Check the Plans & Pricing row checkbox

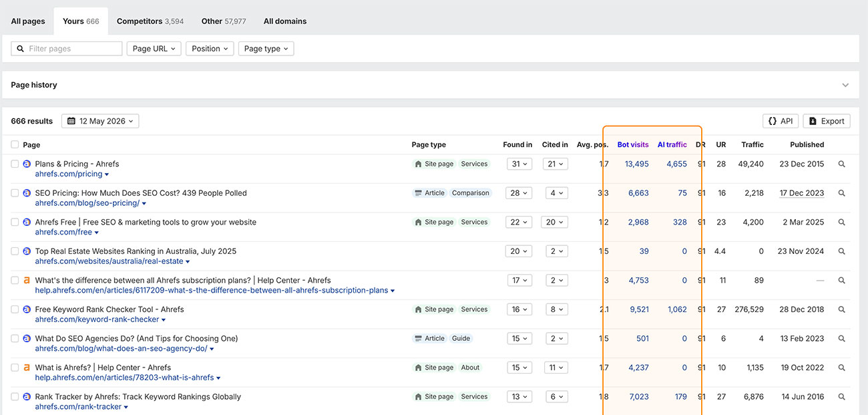[x=15, y=164]
